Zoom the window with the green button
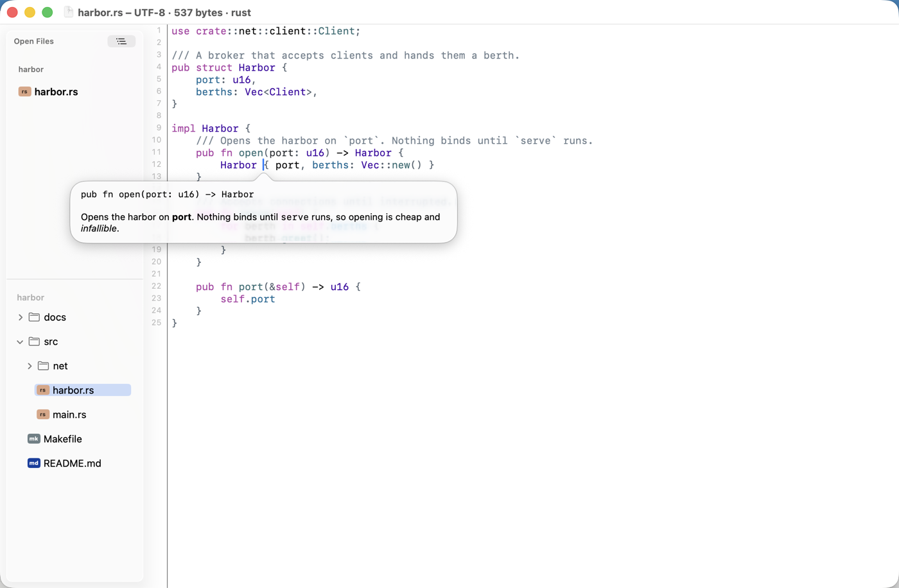Image resolution: width=899 pixels, height=588 pixels. click(x=47, y=12)
